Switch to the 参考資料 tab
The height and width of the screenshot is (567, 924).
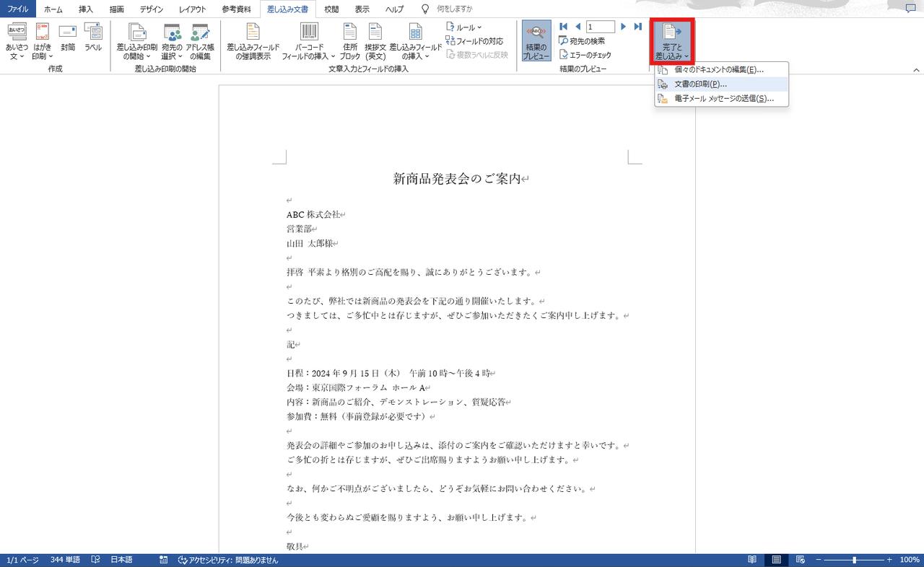tap(237, 9)
